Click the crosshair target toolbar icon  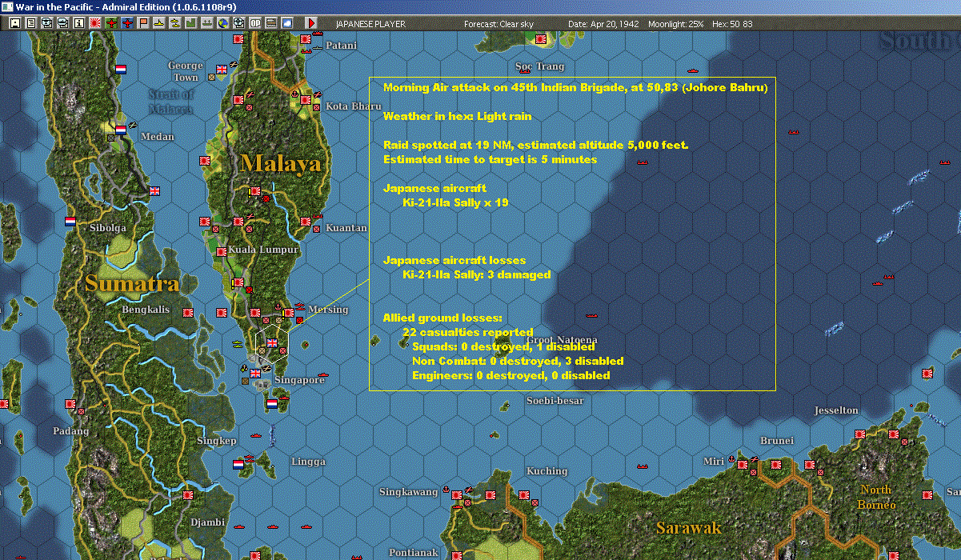pyautogui.click(x=239, y=24)
